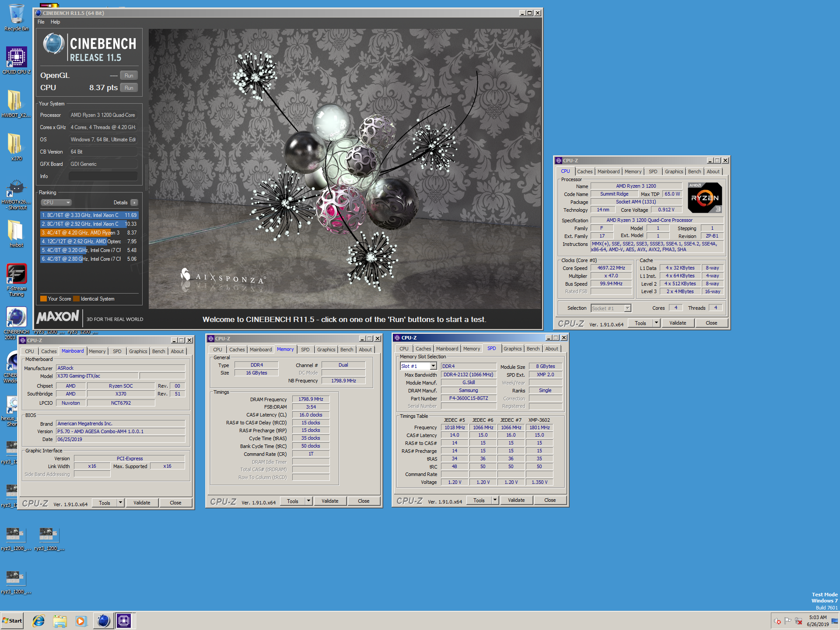The image size is (840, 630).
Task: Open Tools dropdown arrow in CPU tab window
Action: tap(656, 323)
